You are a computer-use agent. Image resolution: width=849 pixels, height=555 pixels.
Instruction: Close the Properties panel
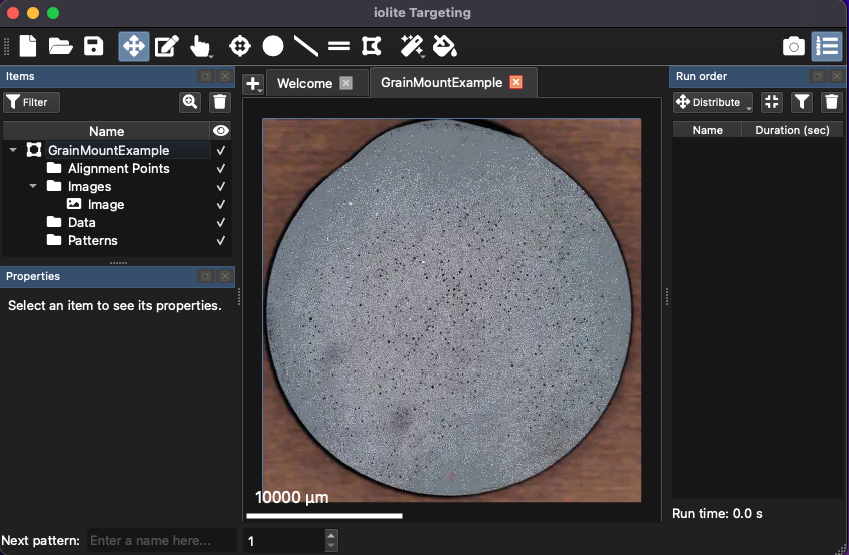coord(225,276)
